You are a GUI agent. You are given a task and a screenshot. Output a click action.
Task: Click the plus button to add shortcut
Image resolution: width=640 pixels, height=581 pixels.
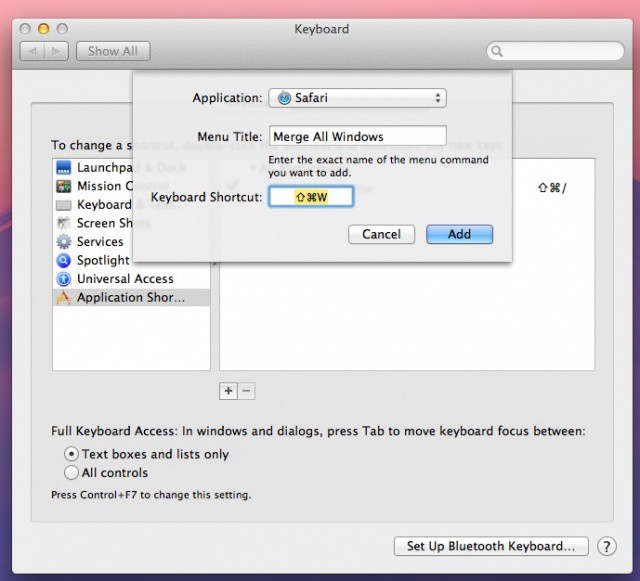click(x=228, y=391)
